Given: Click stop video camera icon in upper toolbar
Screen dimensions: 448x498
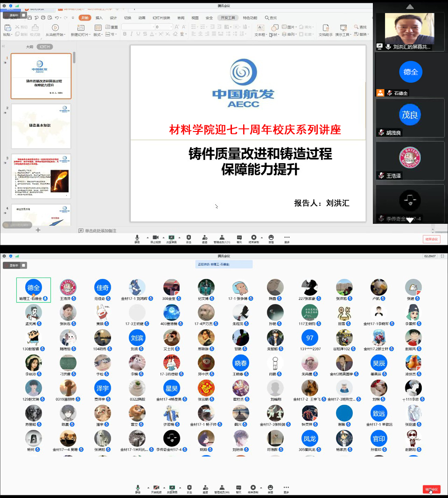Looking at the screenshot, I should [x=155, y=238].
